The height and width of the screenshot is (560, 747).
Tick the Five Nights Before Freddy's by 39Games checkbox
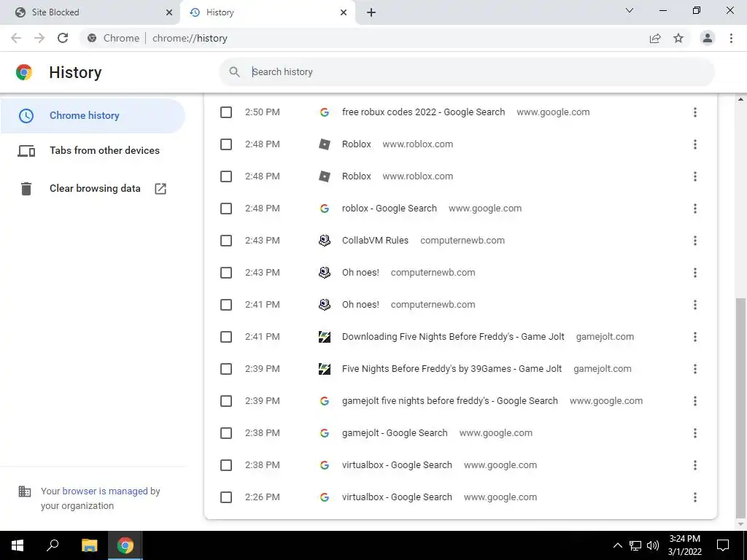pyautogui.click(x=226, y=369)
